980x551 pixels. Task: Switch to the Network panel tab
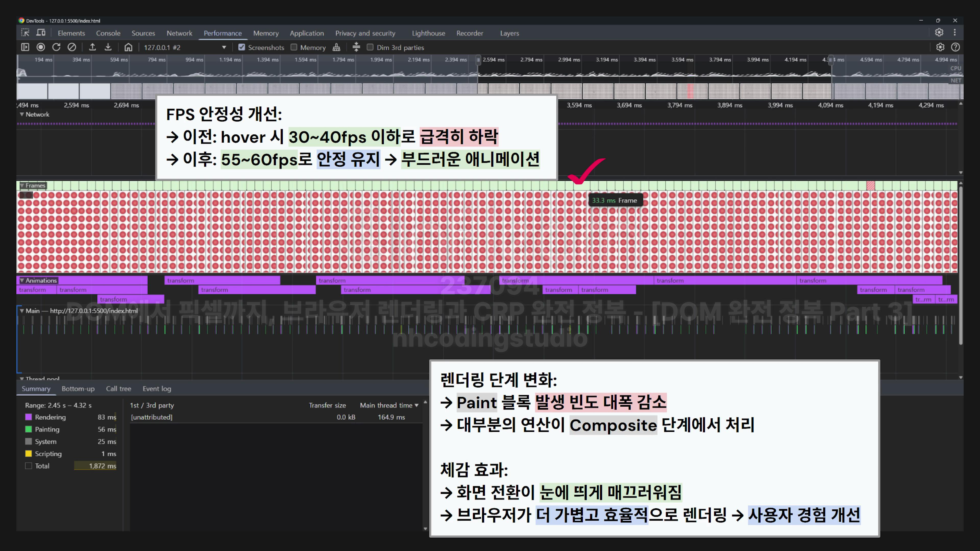point(179,33)
